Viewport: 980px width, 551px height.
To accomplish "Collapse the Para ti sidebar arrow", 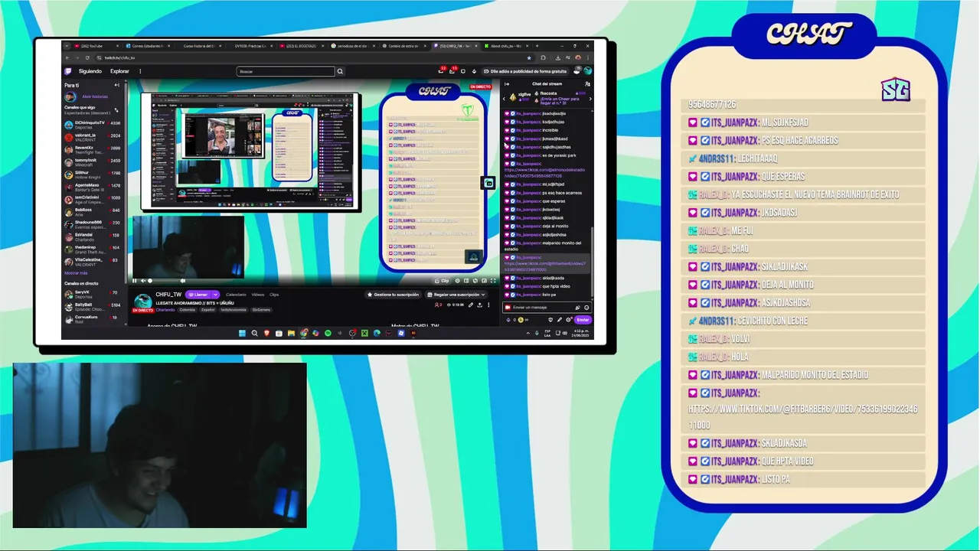I will [116, 85].
